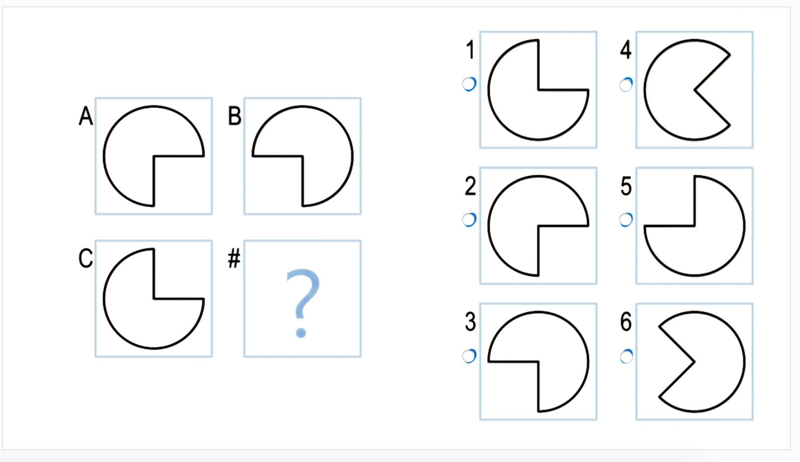This screenshot has height=462, width=800.
Task: Click the # label beside question tile
Action: [234, 259]
